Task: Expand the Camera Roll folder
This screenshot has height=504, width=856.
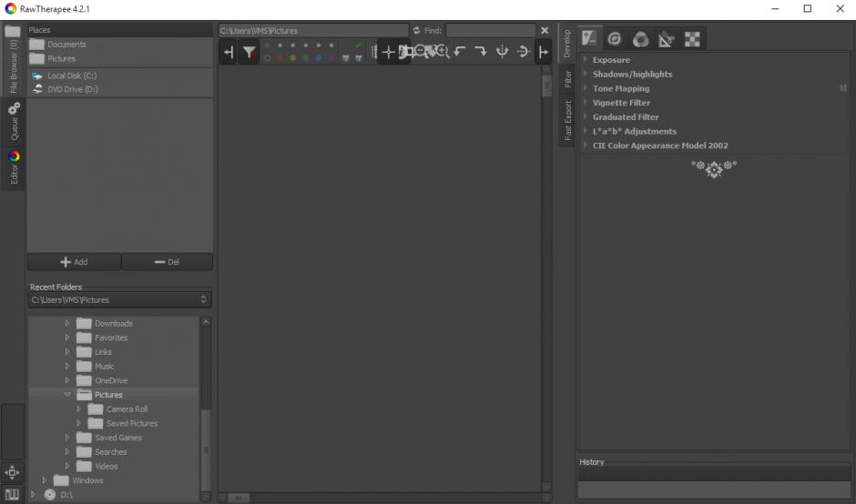Action: [78, 408]
